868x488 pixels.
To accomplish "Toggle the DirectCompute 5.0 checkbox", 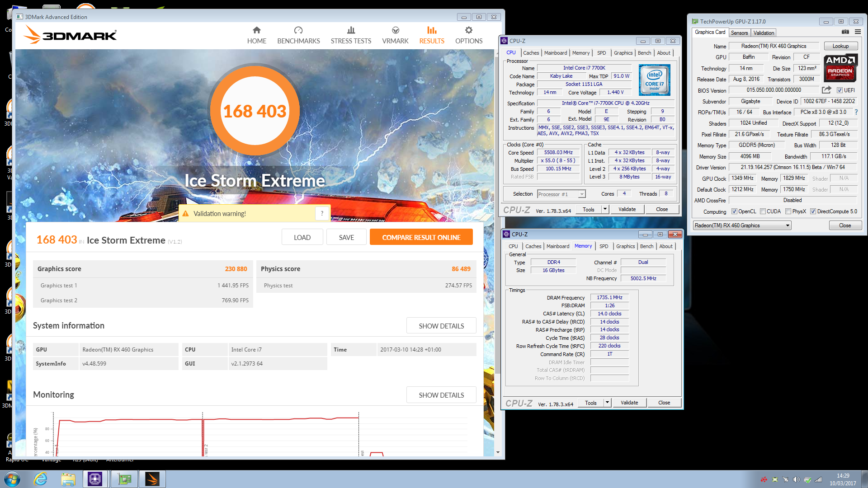I will click(813, 211).
